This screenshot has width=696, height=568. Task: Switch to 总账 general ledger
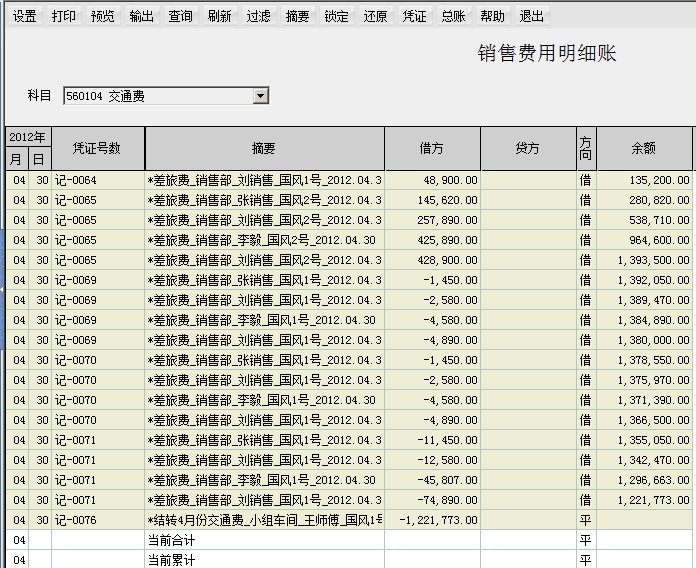click(x=453, y=17)
